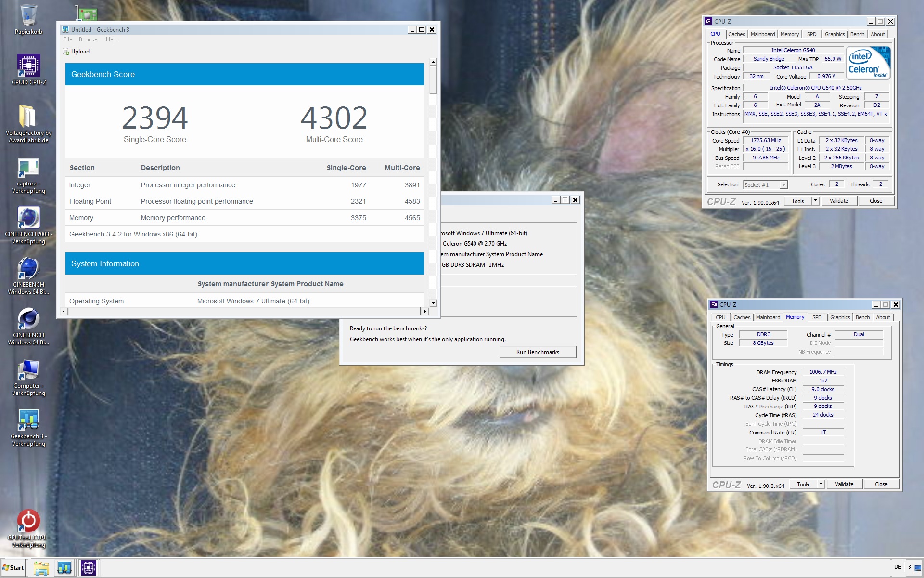Click the Core Speed 1725.63 MHz field

coord(766,140)
